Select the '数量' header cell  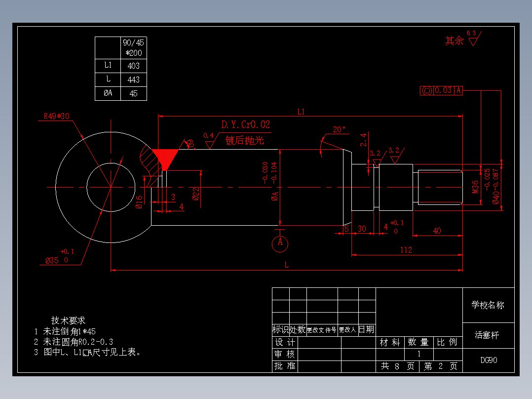419,342
